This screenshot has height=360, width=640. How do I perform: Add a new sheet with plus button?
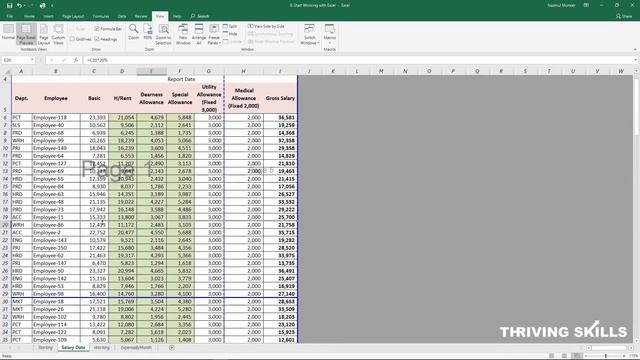point(171,348)
